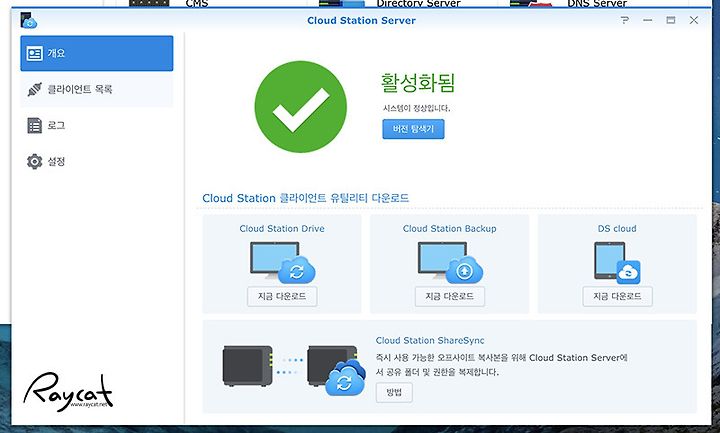Click the Cloud Station Drive title text
The image size is (720, 433).
pyautogui.click(x=282, y=229)
